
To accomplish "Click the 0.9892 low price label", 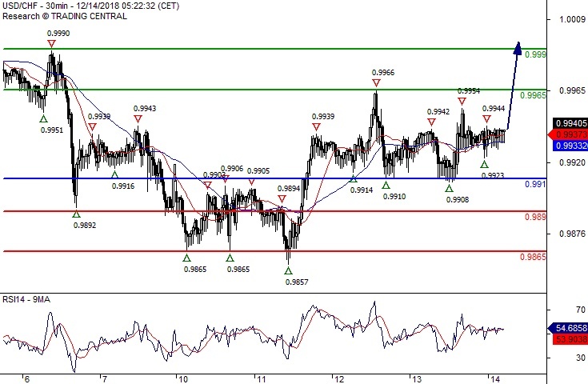I will (85, 225).
